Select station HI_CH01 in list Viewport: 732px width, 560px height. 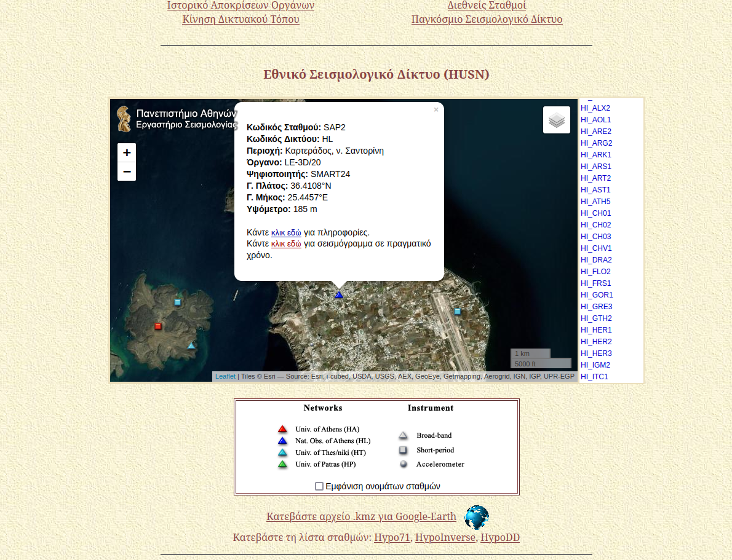(595, 213)
